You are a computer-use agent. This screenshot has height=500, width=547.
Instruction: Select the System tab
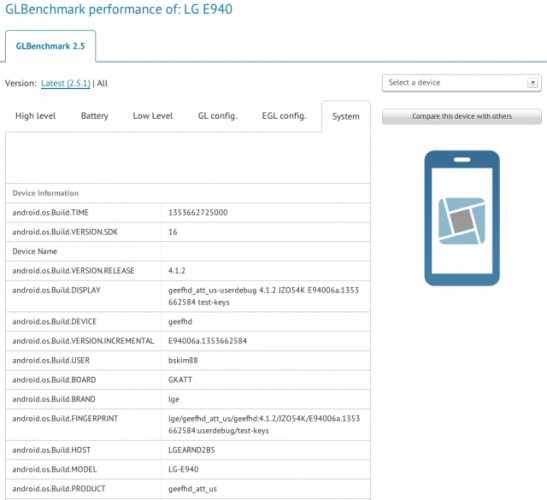point(346,117)
